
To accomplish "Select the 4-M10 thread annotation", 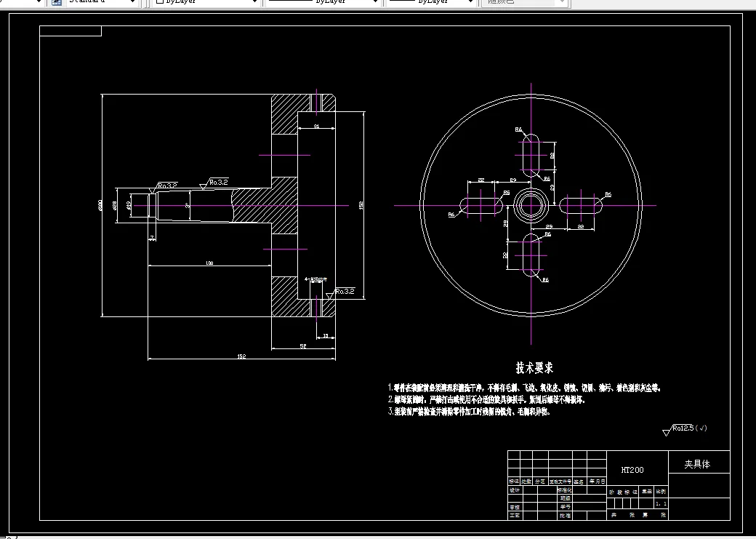I will pyautogui.click(x=315, y=279).
